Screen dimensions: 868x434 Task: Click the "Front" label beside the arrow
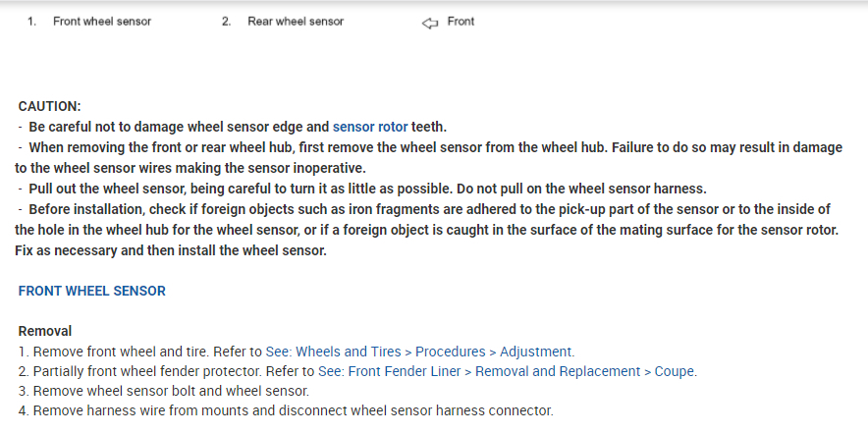[461, 22]
